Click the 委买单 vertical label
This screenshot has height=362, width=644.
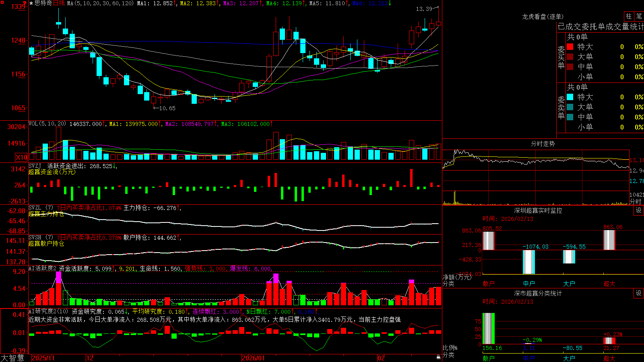click(x=561, y=57)
